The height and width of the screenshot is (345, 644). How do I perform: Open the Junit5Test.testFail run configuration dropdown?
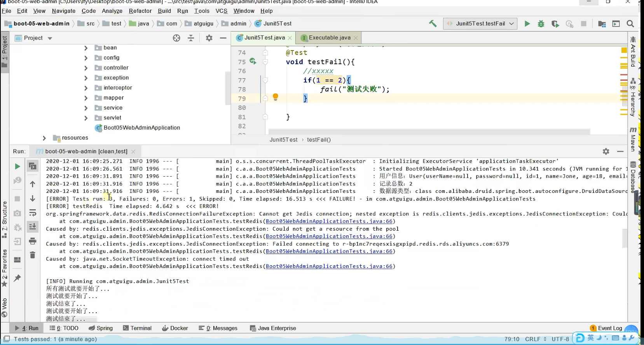(x=480, y=24)
